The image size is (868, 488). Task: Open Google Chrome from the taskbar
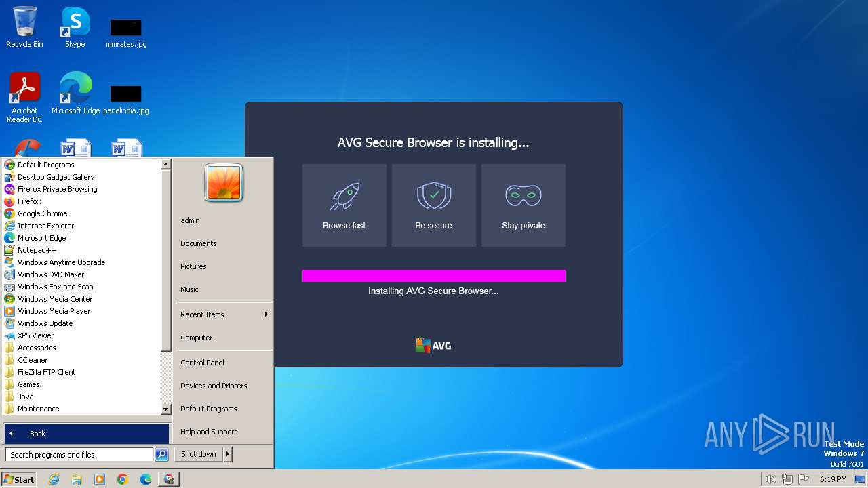pos(123,479)
